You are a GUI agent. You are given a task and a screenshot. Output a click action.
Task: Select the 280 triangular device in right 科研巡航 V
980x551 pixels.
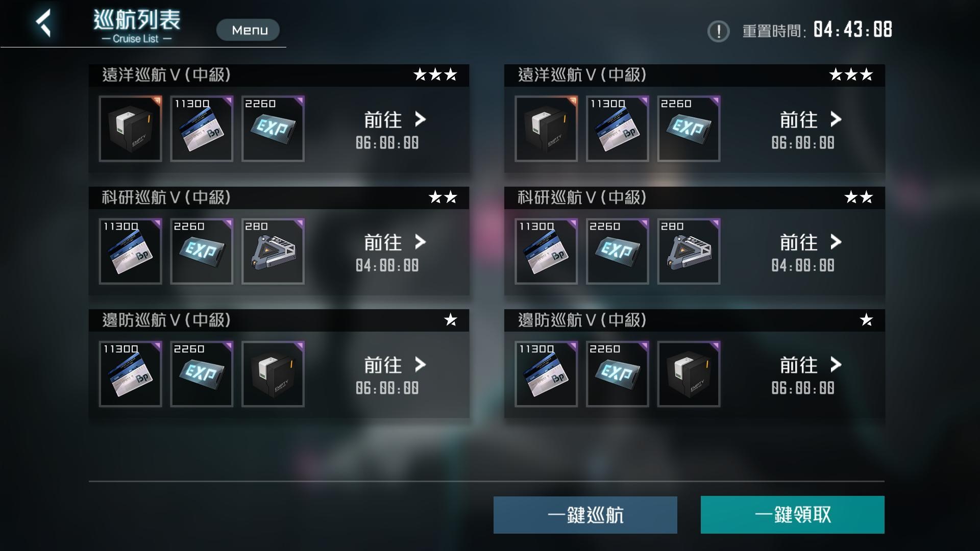click(689, 252)
